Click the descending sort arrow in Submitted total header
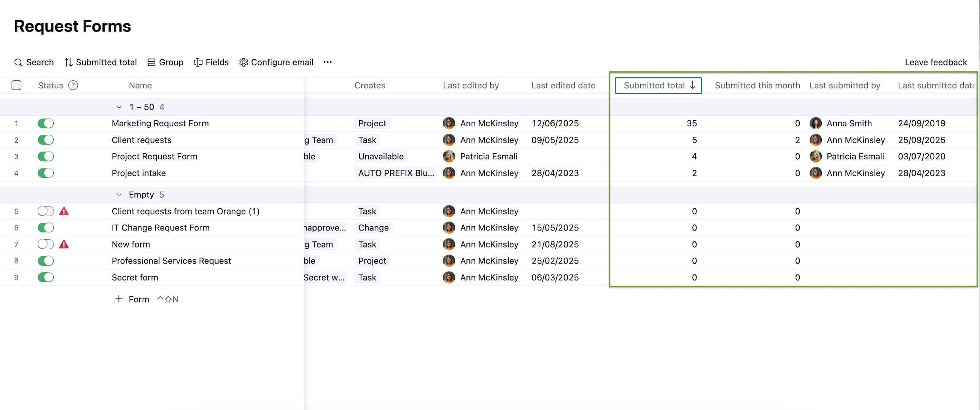This screenshot has width=980, height=410. pyautogui.click(x=693, y=85)
